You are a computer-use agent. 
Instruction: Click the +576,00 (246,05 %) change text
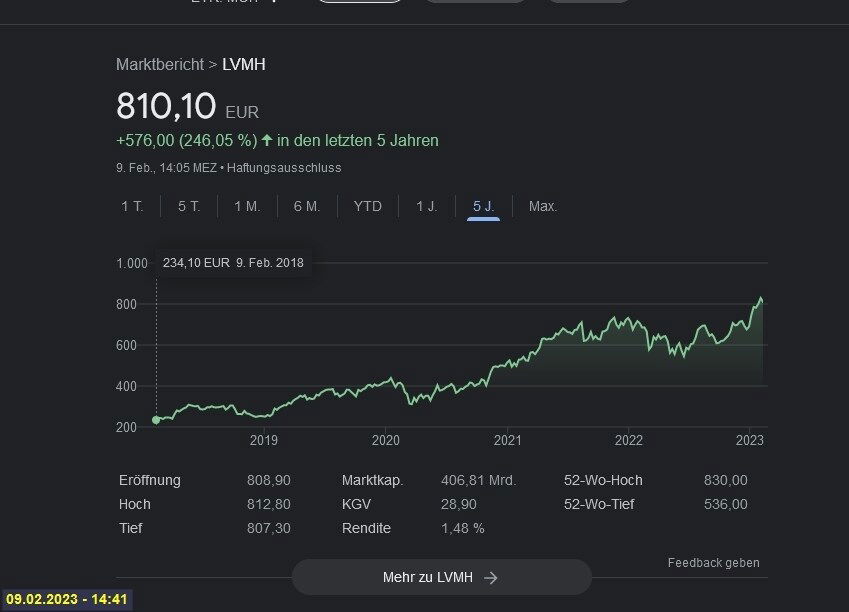186,141
